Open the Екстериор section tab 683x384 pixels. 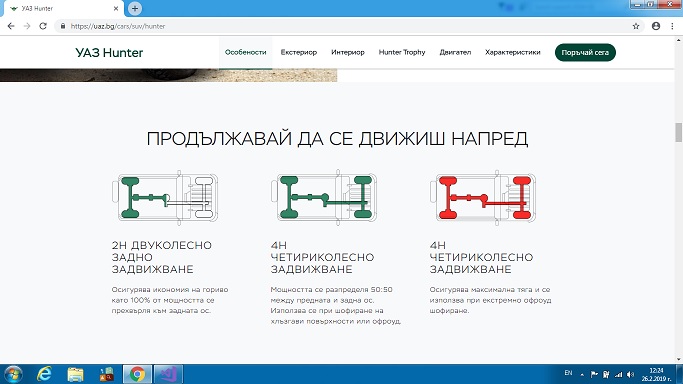299,52
